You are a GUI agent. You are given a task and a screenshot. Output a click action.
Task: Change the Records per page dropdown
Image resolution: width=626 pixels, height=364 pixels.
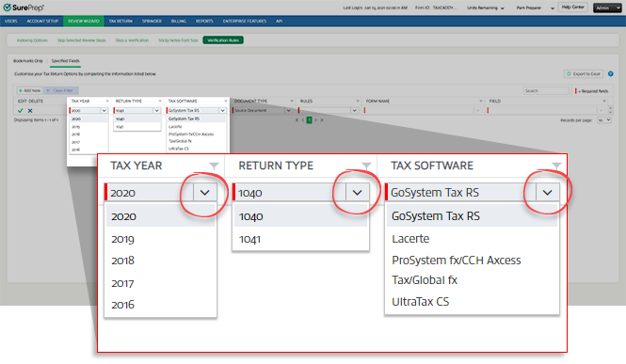pyautogui.click(x=604, y=120)
